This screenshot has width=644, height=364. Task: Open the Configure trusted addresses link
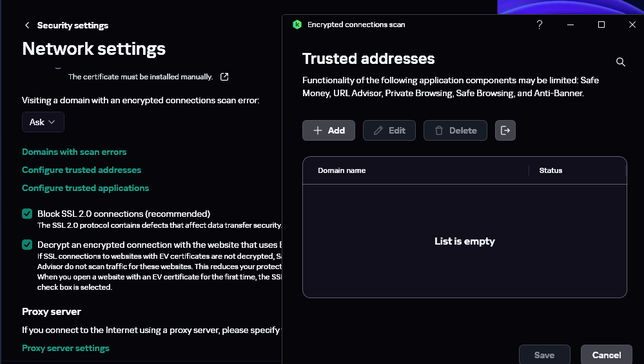[81, 170]
